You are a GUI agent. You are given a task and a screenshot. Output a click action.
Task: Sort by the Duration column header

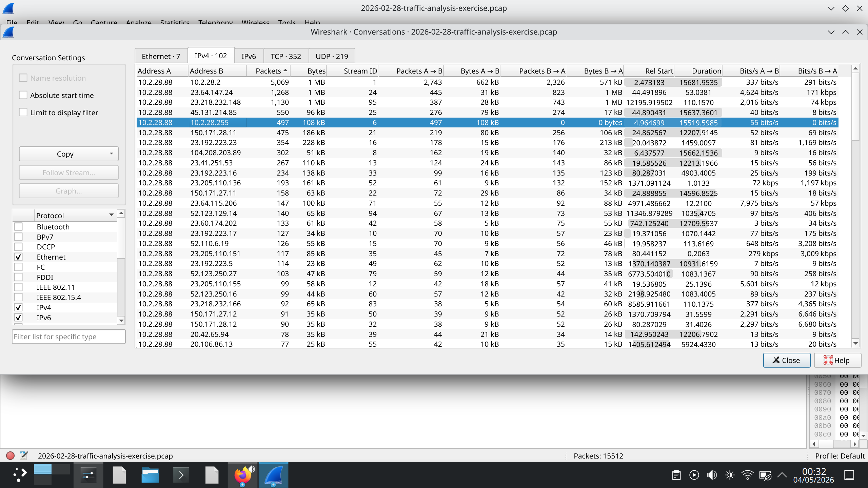[x=698, y=71]
